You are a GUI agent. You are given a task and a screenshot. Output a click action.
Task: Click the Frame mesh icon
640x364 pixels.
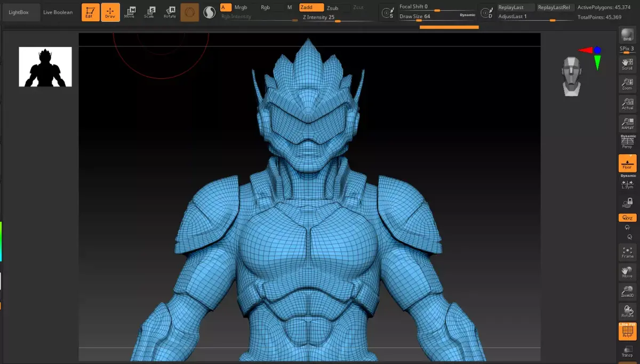(x=627, y=252)
